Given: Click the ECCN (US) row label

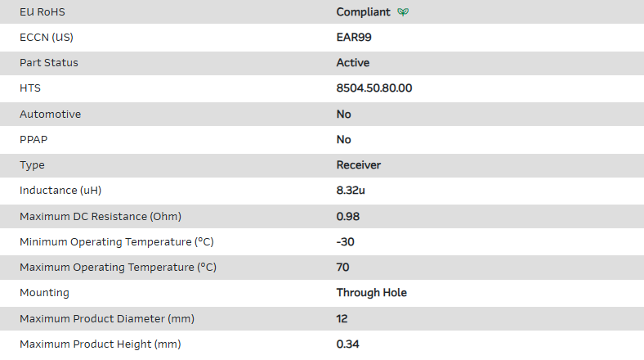Looking at the screenshot, I should 51,38.
